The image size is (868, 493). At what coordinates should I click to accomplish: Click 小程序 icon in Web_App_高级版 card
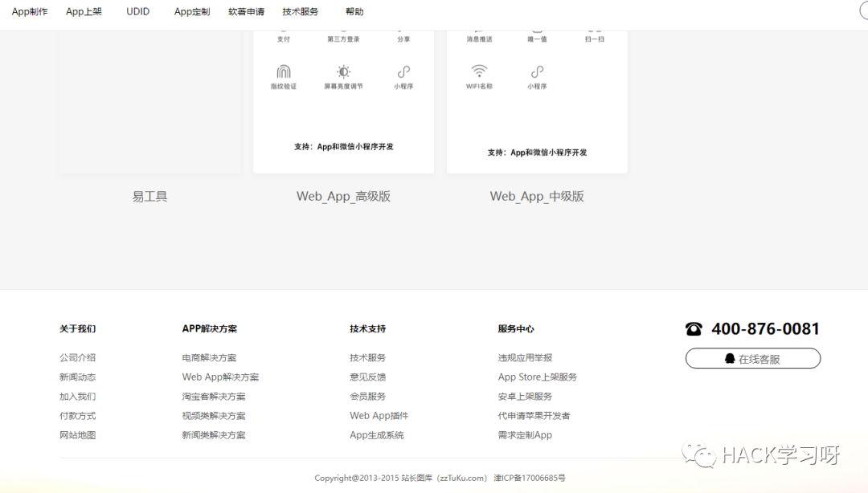403,71
